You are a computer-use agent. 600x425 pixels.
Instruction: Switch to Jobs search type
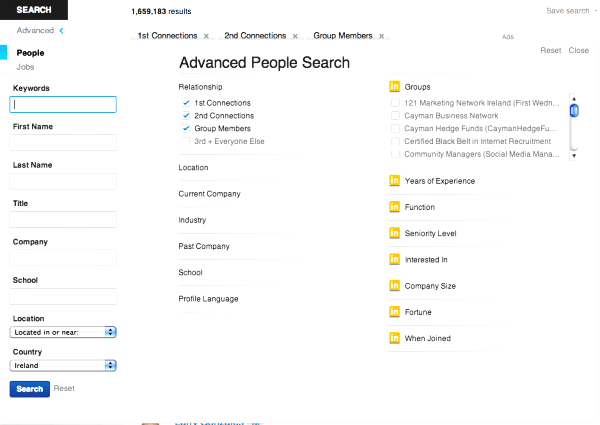pos(25,67)
